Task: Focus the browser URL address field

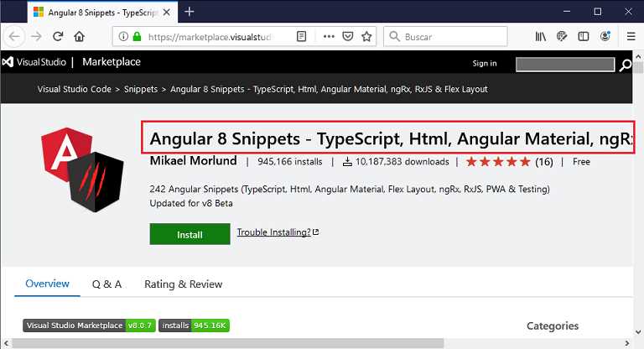Action: 210,37
